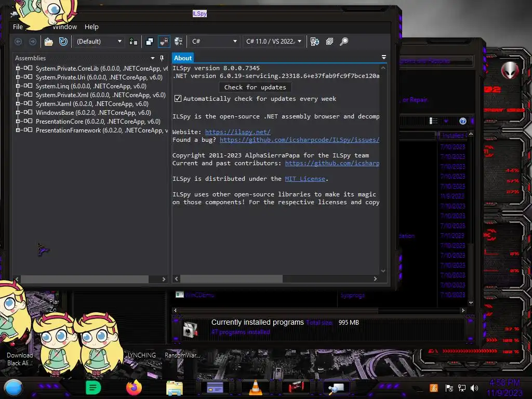Open the green chat app taskbar icon

(x=93, y=388)
